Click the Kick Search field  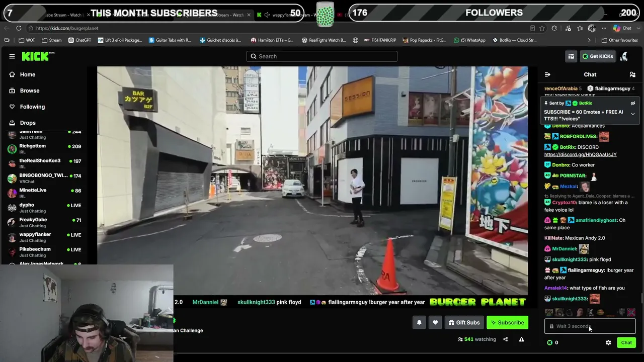[322, 56]
